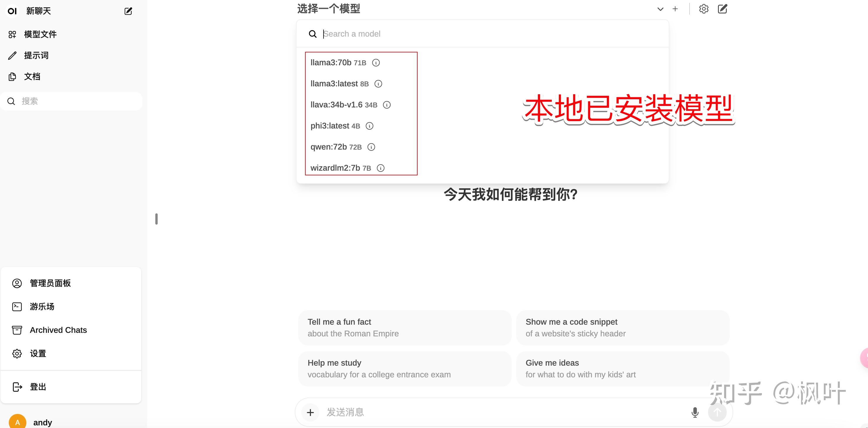
Task: Open Archived Chats from the sidebar
Action: coord(58,330)
